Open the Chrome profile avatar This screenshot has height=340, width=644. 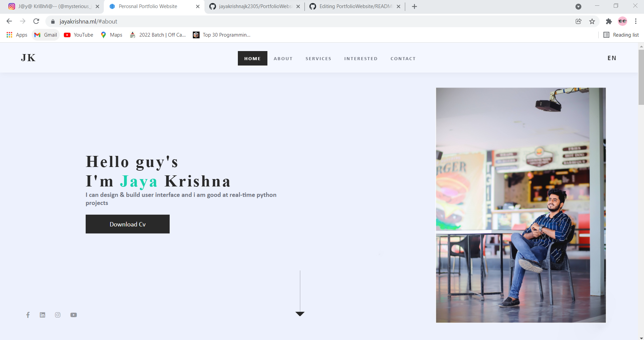point(622,21)
